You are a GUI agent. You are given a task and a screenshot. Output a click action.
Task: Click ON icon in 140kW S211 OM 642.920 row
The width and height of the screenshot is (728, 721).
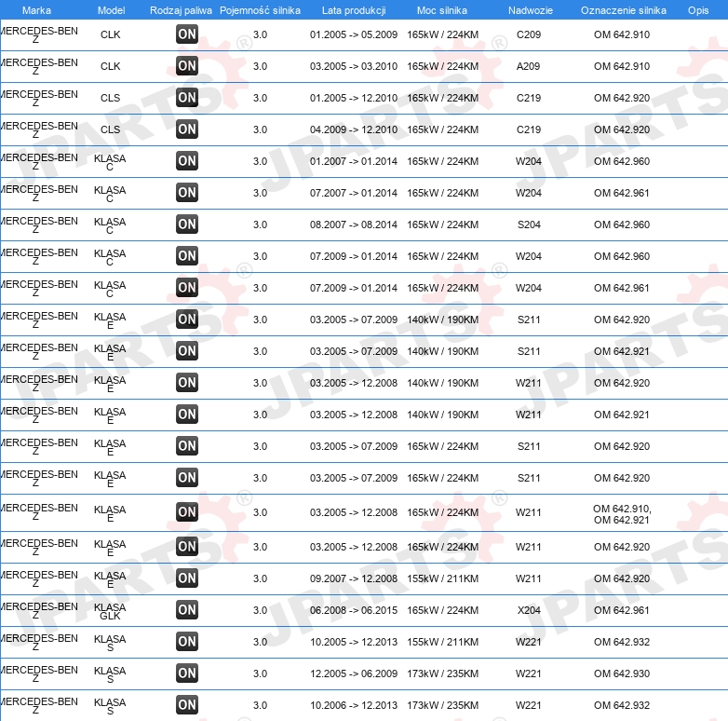[187, 320]
